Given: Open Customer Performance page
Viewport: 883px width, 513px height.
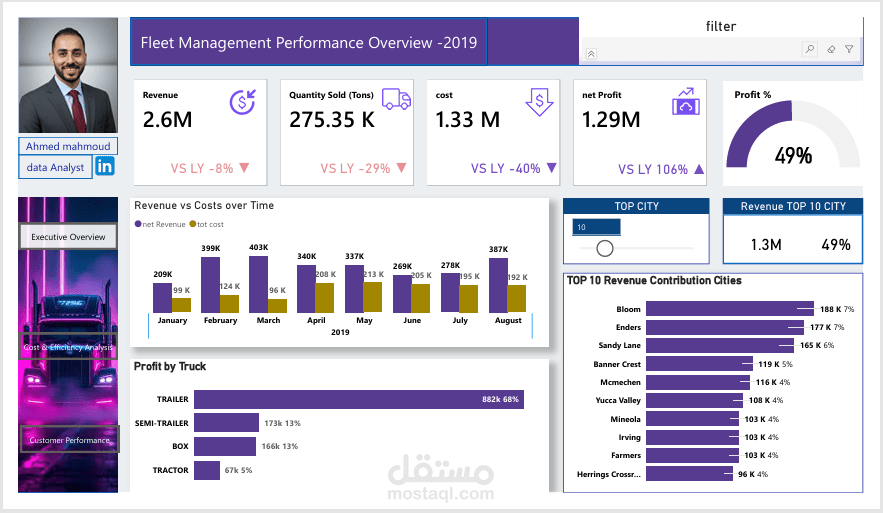Looking at the screenshot, I should pyautogui.click(x=69, y=439).
